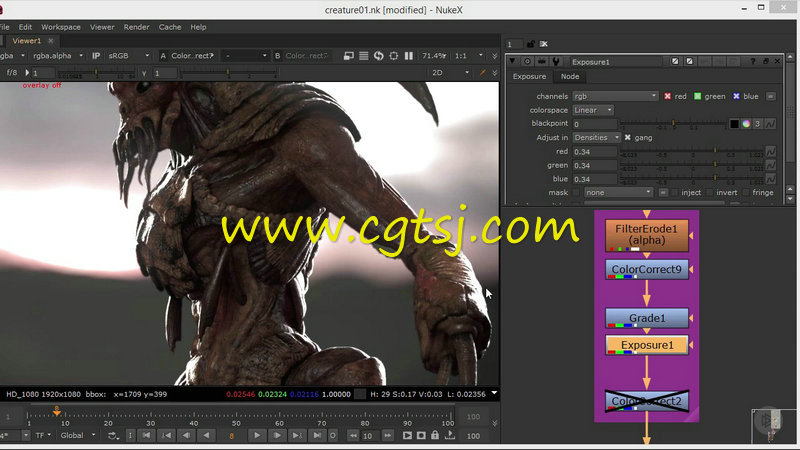Toggle the green channel checkbox
The width and height of the screenshot is (800, 450).
click(x=697, y=96)
